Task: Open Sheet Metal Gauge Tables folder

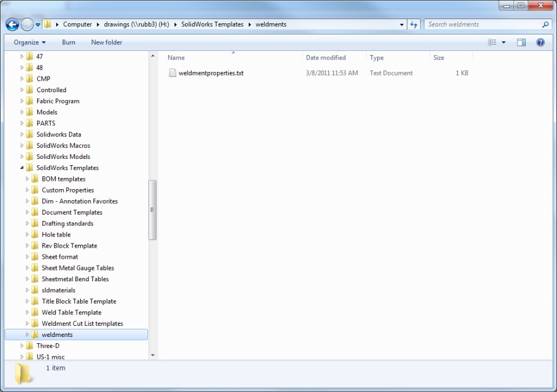Action: click(78, 268)
